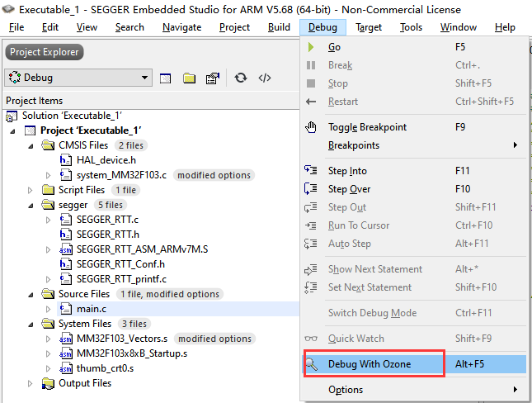Click the green Go play icon
532x403 pixels.
click(x=311, y=47)
